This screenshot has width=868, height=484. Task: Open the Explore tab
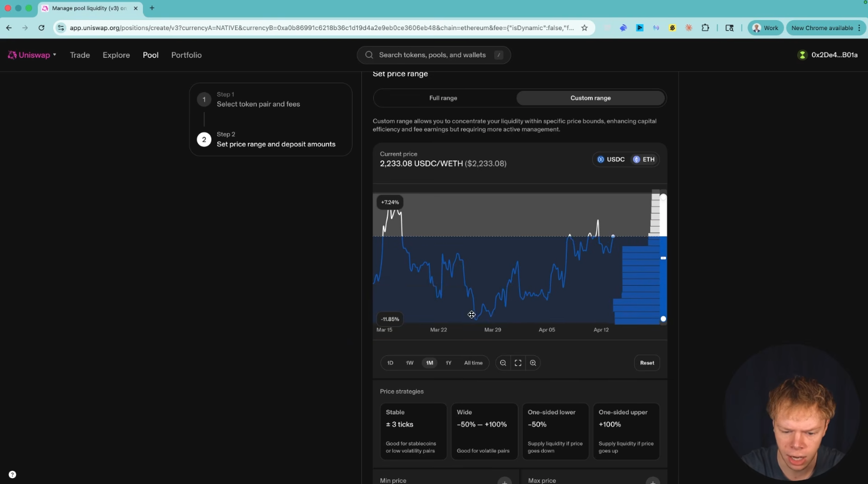coord(116,55)
